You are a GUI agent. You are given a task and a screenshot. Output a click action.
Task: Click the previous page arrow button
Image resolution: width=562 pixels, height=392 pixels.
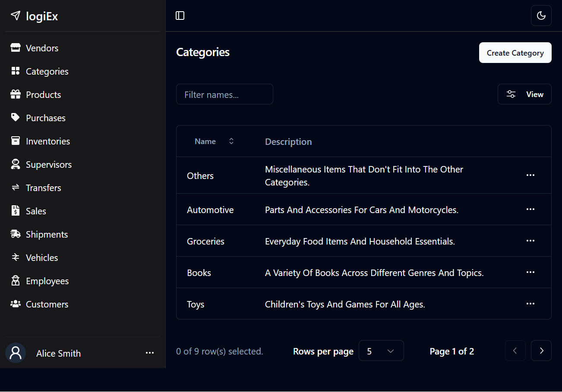coord(515,351)
